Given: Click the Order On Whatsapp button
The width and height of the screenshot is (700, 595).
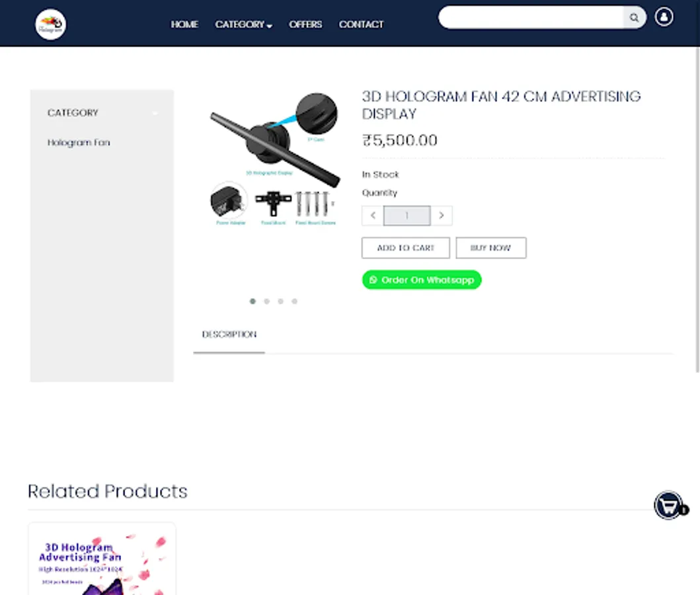Looking at the screenshot, I should [x=422, y=280].
